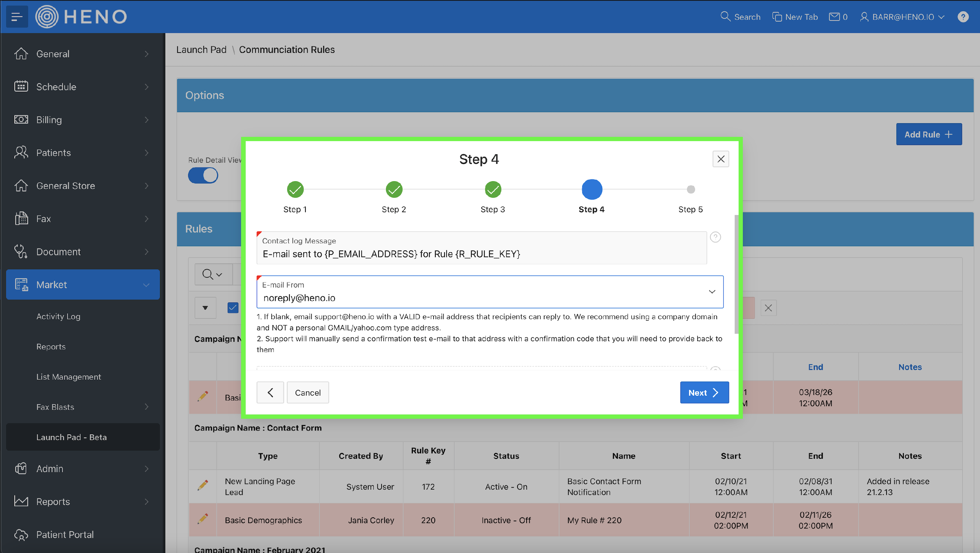Select List Management menu item
Viewport: 980px width, 553px height.
pyautogui.click(x=69, y=377)
